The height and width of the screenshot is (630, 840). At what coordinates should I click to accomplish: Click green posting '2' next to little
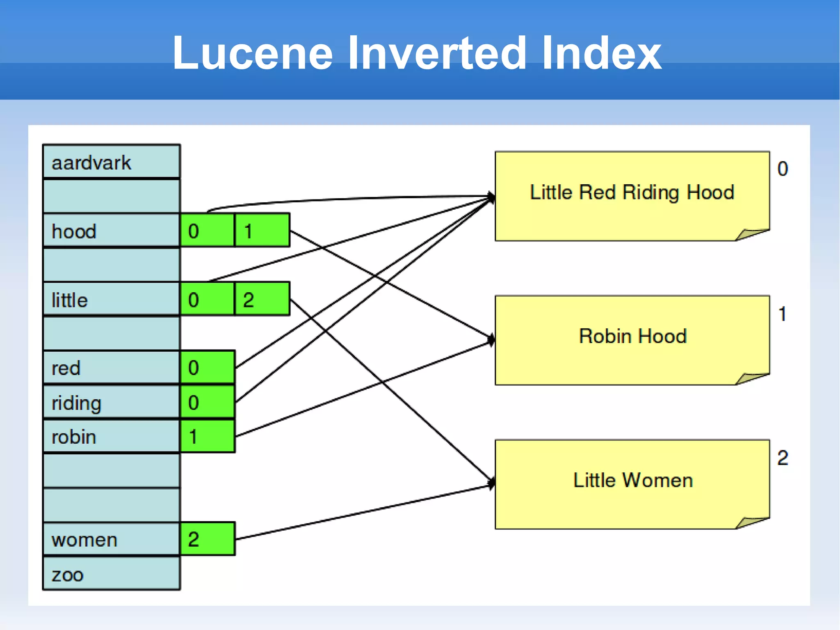coord(262,299)
